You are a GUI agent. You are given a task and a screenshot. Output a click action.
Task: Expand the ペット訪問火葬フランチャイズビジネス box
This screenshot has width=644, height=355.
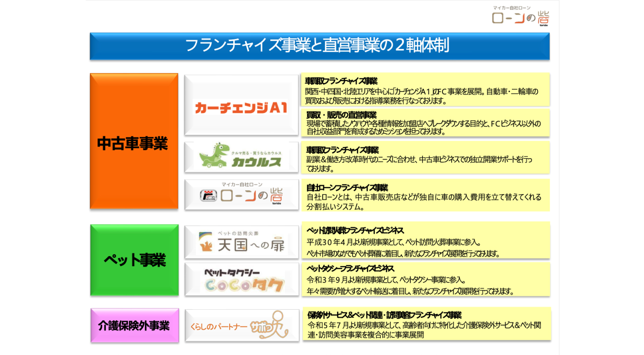(427, 240)
